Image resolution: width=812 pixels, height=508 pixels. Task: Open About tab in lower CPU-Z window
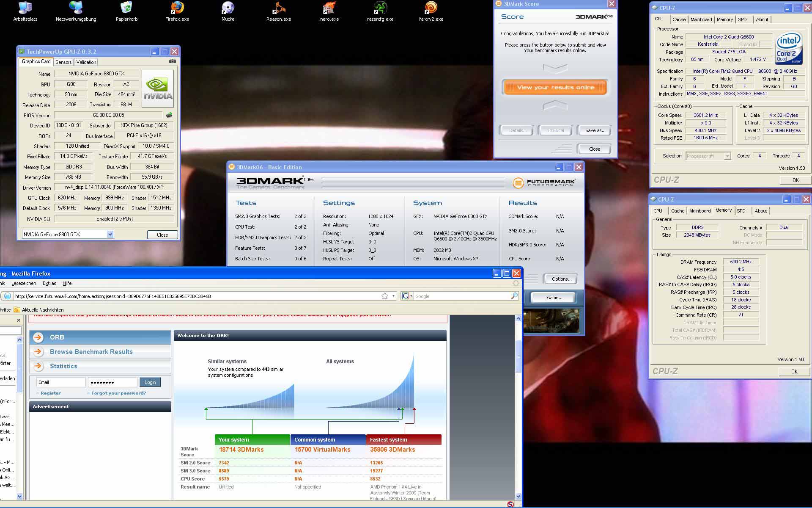761,211
